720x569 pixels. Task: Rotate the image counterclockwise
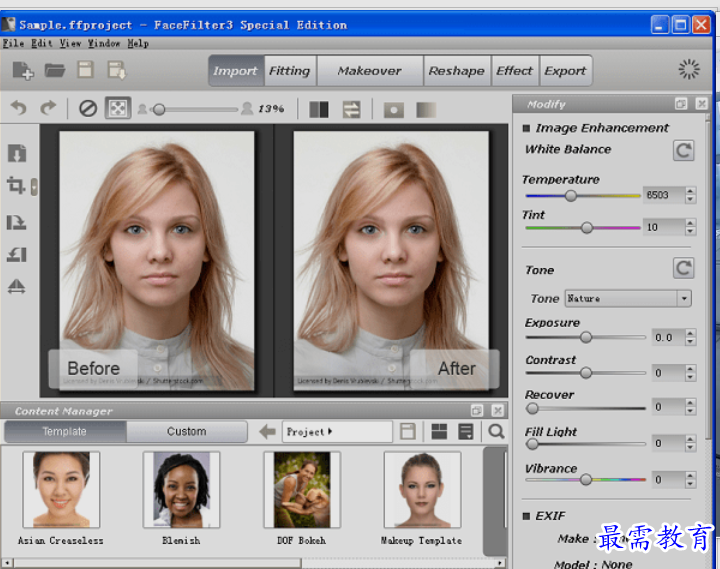(x=17, y=254)
